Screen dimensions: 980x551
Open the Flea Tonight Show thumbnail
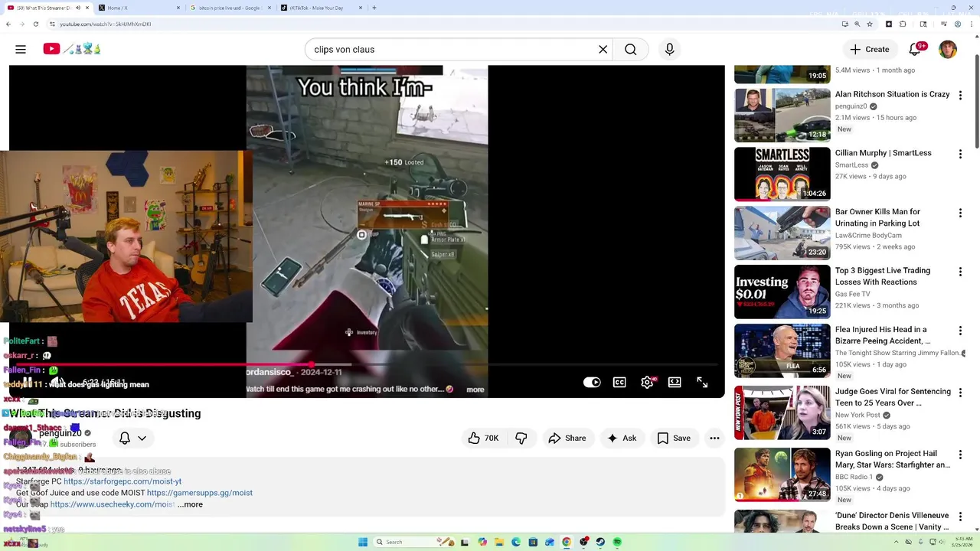click(782, 350)
